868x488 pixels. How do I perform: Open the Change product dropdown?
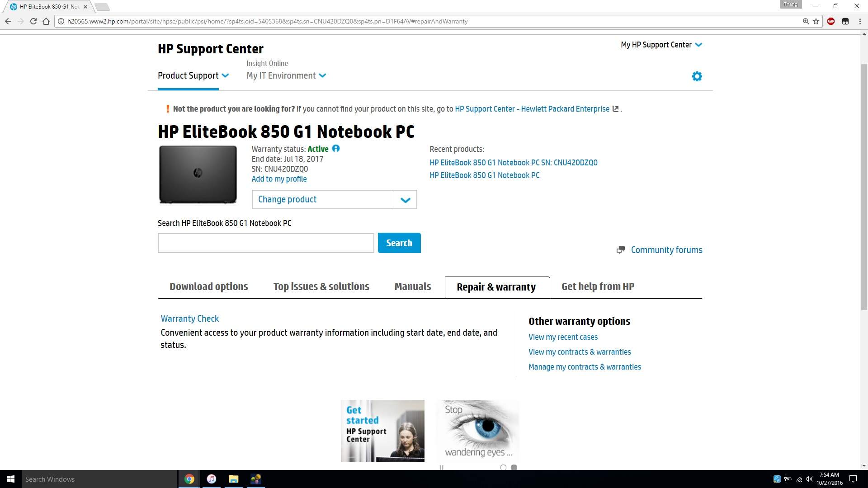[x=334, y=200]
